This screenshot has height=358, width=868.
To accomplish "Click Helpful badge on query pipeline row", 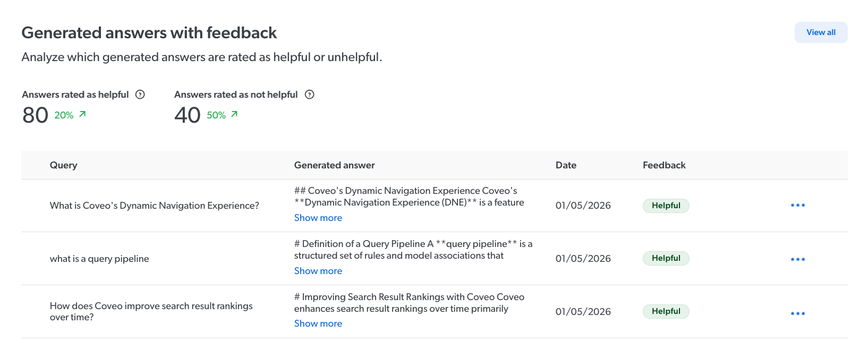I will click(x=666, y=258).
